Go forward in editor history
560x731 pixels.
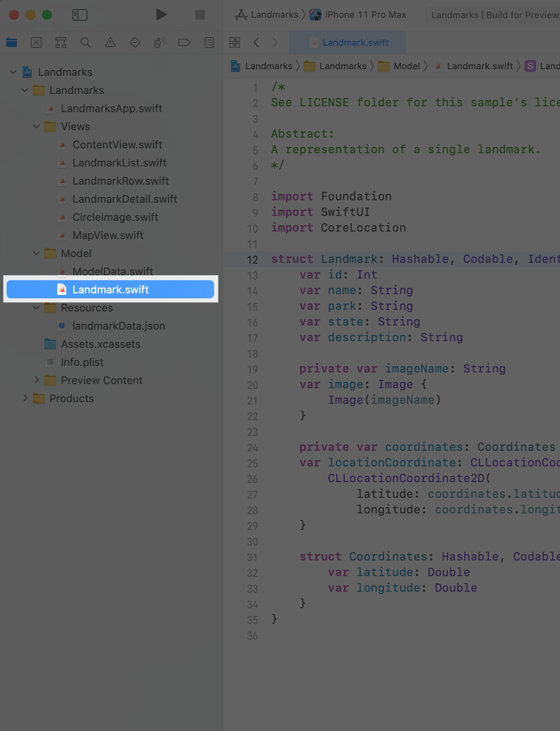pos(275,42)
